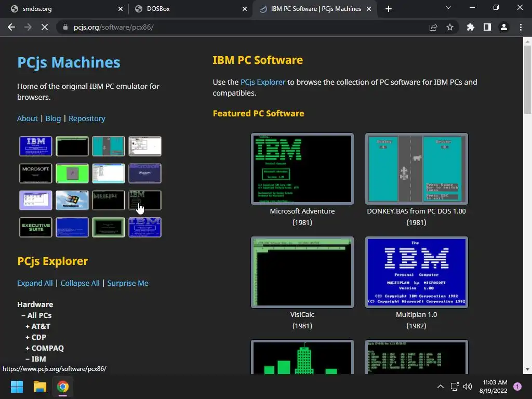Open the Chrome profile menu
This screenshot has width=532, height=399.
[504, 27]
